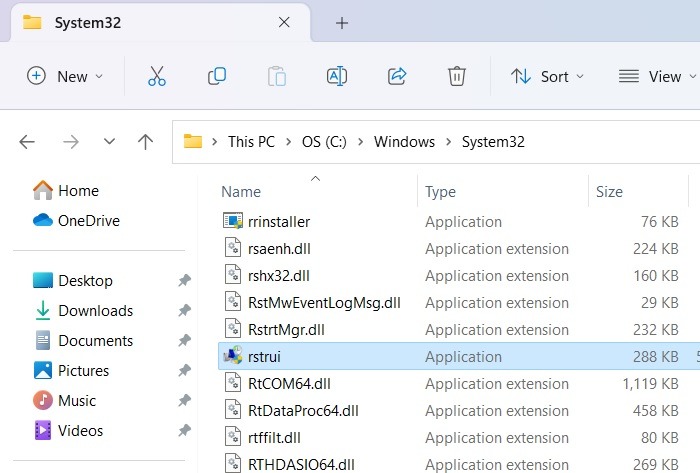This screenshot has width=700, height=473.
Task: Click the Cut scissors icon
Action: [157, 76]
